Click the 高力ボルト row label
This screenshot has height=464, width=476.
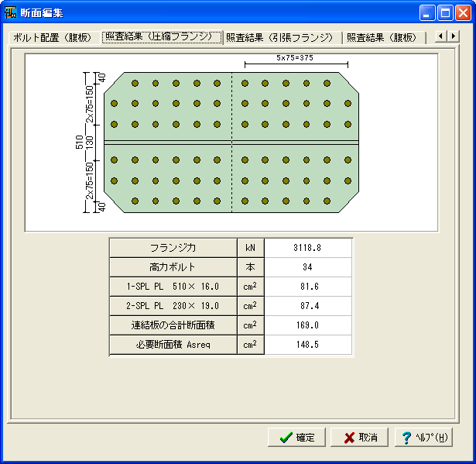pos(173,267)
